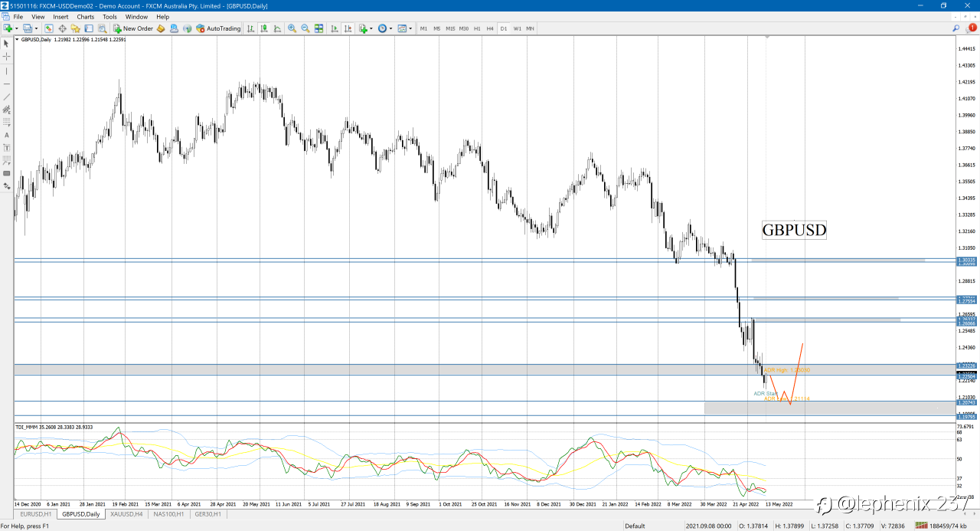
Task: Open the Insert menu
Action: [x=60, y=16]
